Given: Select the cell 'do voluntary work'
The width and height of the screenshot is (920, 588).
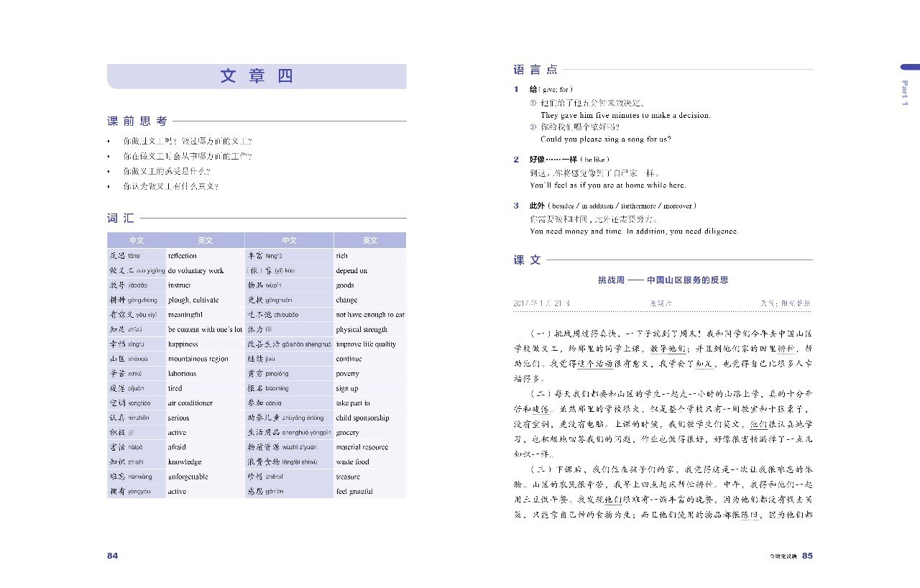Looking at the screenshot, I should pyautogui.click(x=205, y=271).
